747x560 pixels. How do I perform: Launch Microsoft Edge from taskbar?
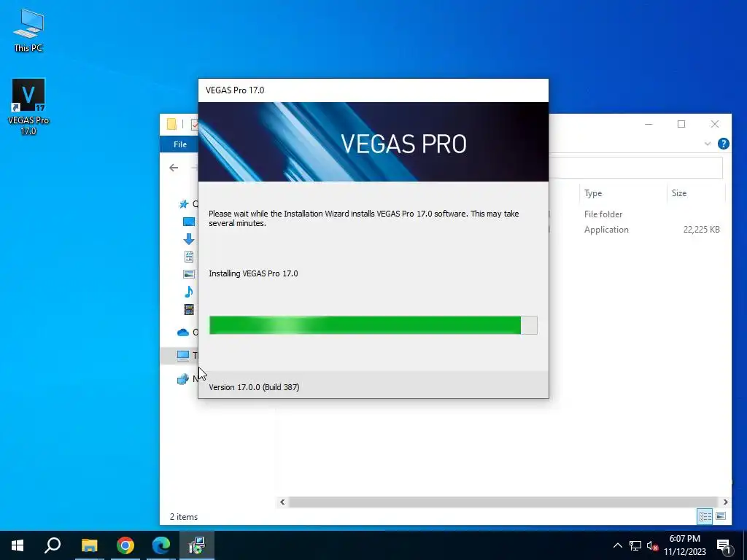click(161, 545)
